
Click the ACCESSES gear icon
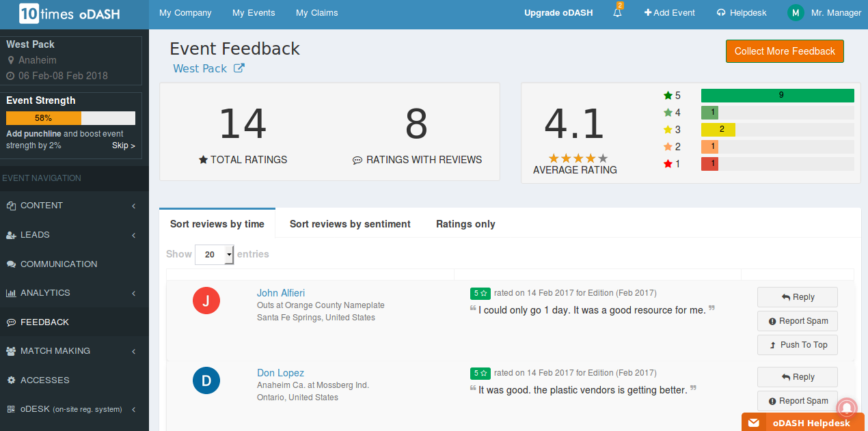coord(11,380)
